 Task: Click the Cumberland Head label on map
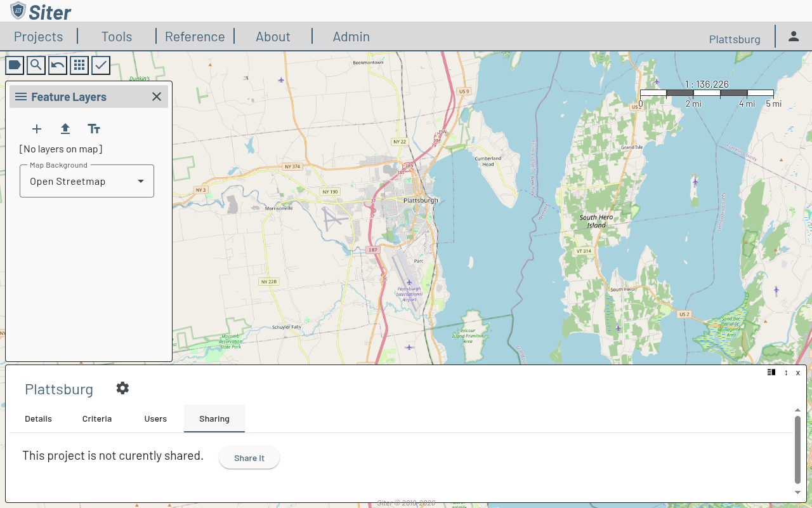488,161
